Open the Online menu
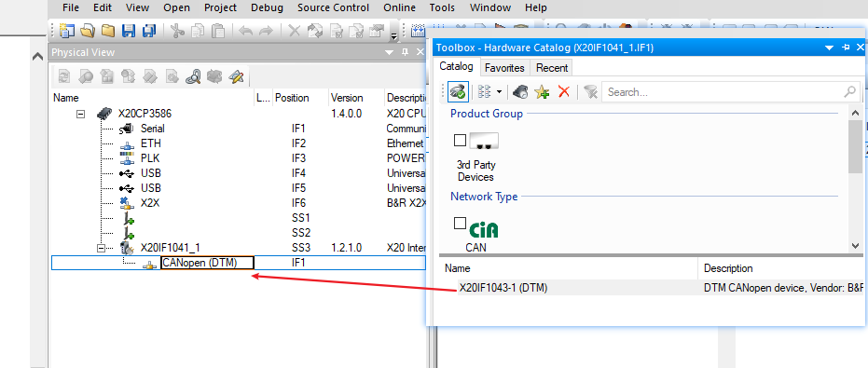This screenshot has width=868, height=368. pyautogui.click(x=399, y=7)
